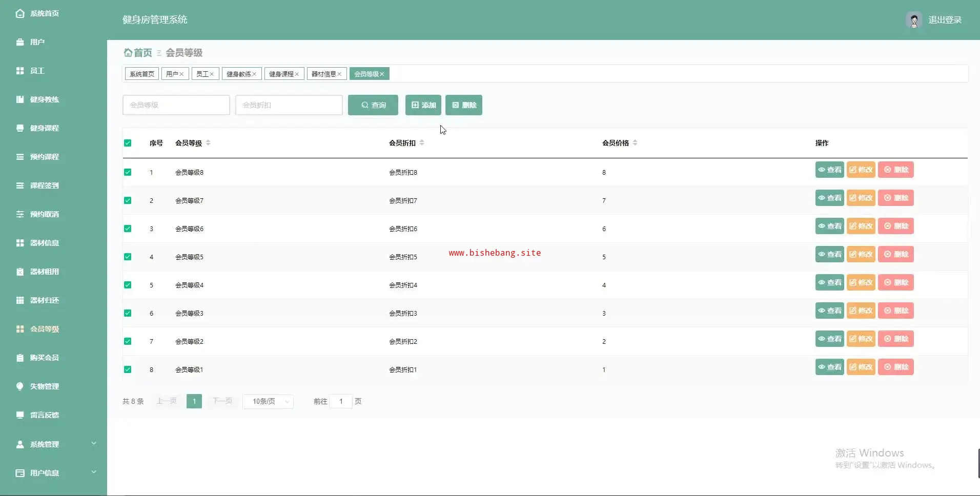Uncheck the row for 会员等级8
This screenshot has width=980, height=496.
tap(128, 172)
